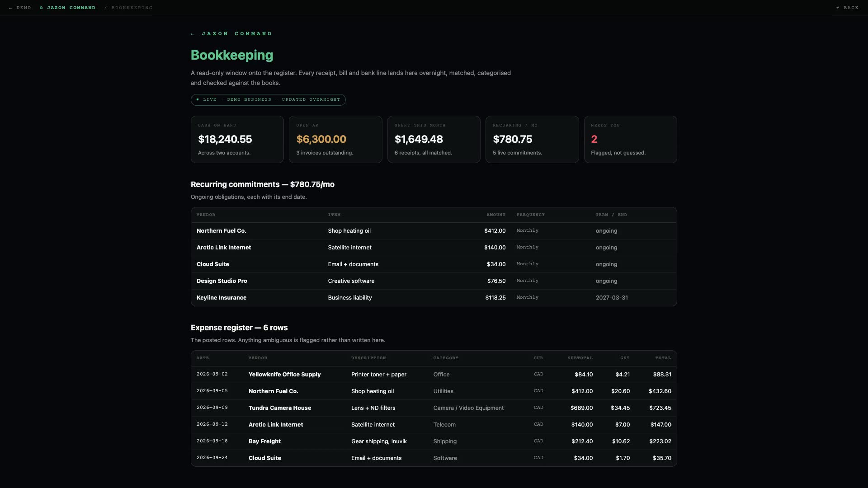This screenshot has height=488, width=868.
Task: Click the "Recurring commitments — $780.75/mo" heading
Action: [x=263, y=184]
